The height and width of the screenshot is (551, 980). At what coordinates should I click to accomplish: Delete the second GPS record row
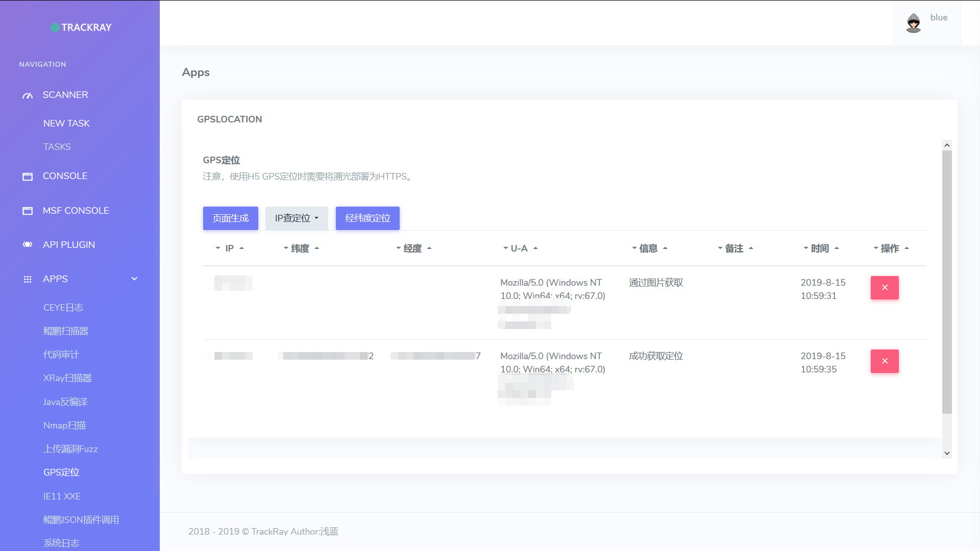coord(884,361)
